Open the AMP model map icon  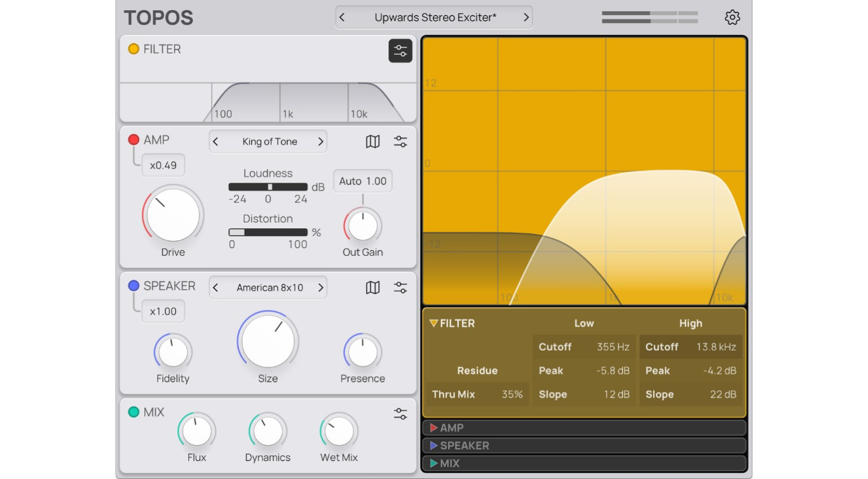coord(372,142)
